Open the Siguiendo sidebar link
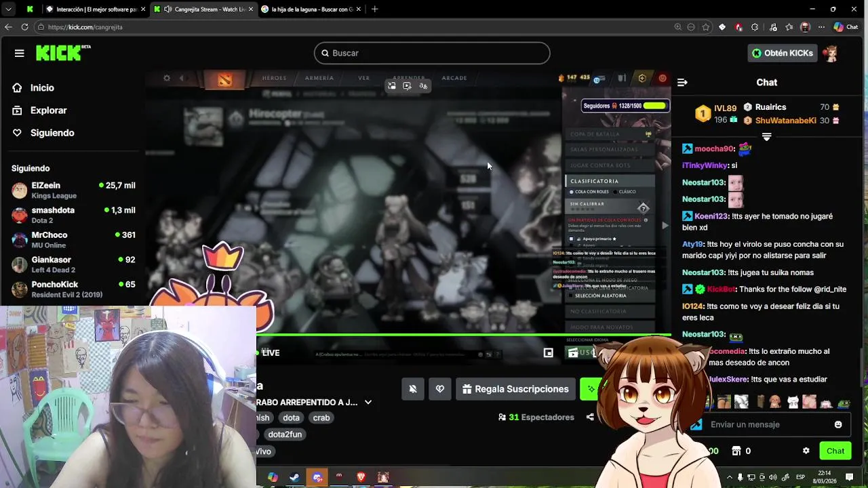This screenshot has width=868, height=488. pos(44,133)
